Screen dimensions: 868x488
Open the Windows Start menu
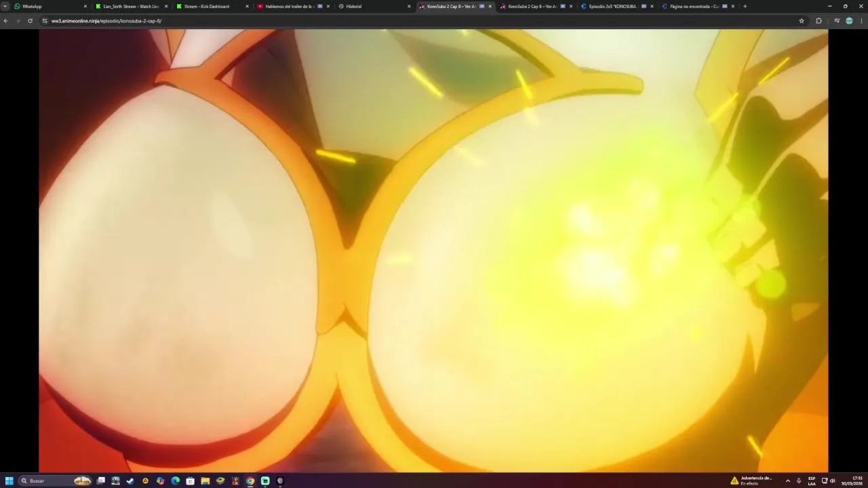[x=9, y=481]
